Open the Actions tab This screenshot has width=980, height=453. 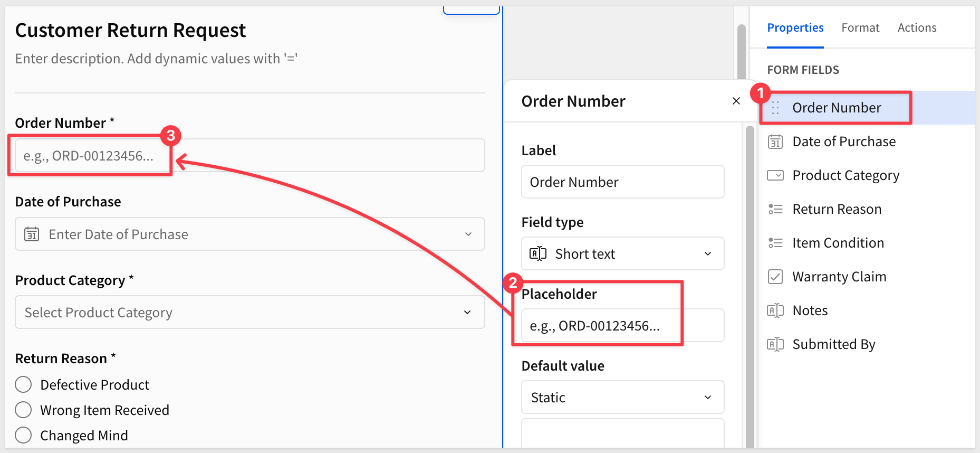[917, 27]
